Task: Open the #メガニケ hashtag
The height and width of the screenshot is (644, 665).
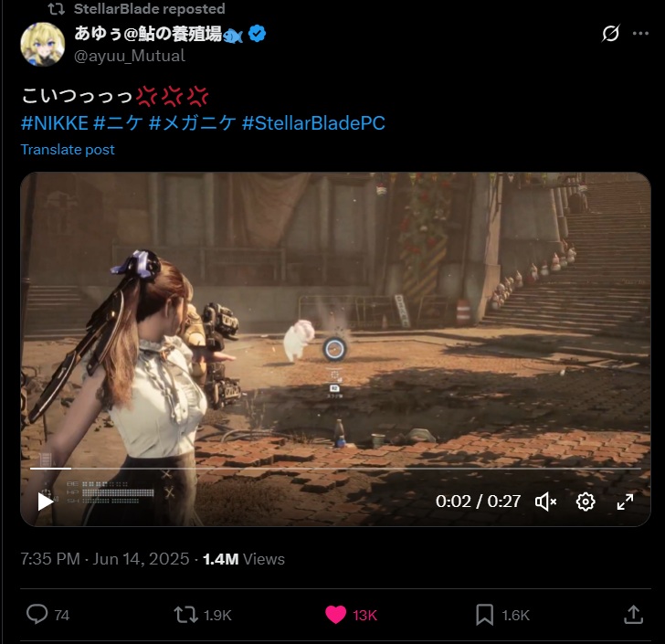Action: point(193,123)
